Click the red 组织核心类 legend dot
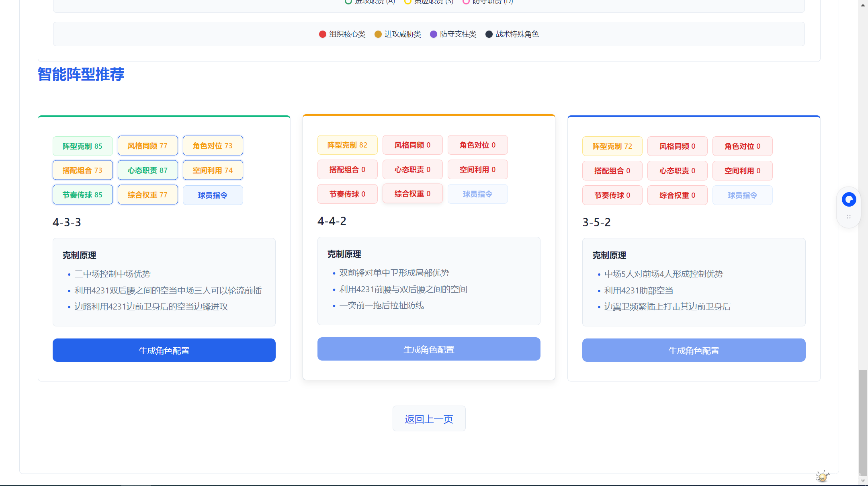868x486 pixels. pyautogui.click(x=322, y=34)
